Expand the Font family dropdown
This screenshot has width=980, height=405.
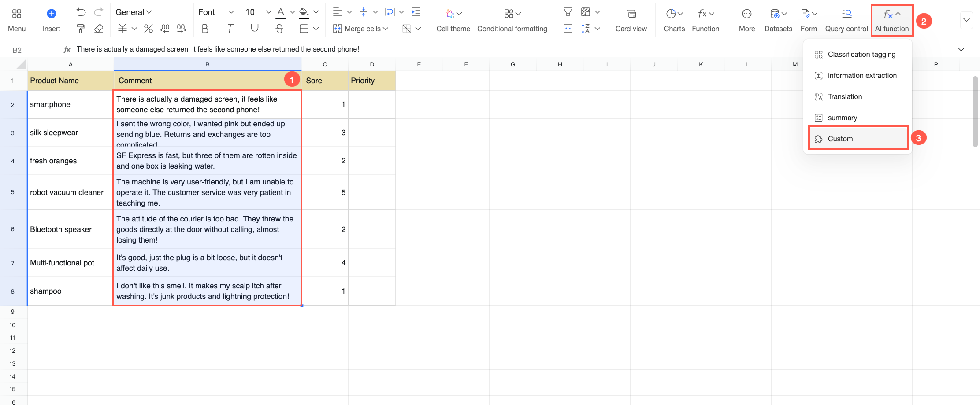[216, 12]
